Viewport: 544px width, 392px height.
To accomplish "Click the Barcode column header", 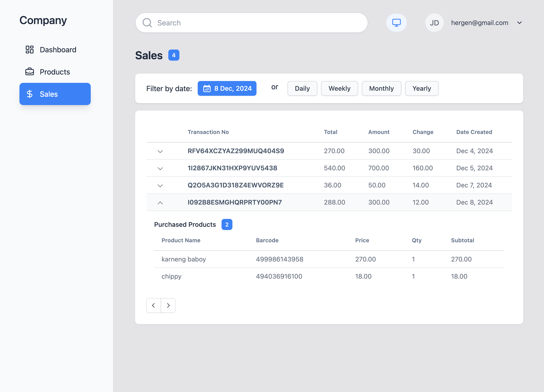I will click(267, 240).
